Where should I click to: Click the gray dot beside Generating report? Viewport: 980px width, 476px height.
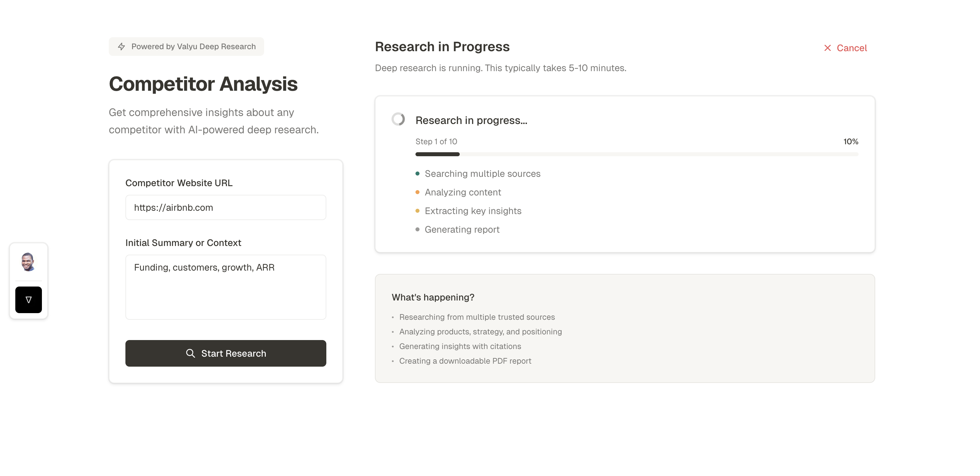[x=417, y=230]
